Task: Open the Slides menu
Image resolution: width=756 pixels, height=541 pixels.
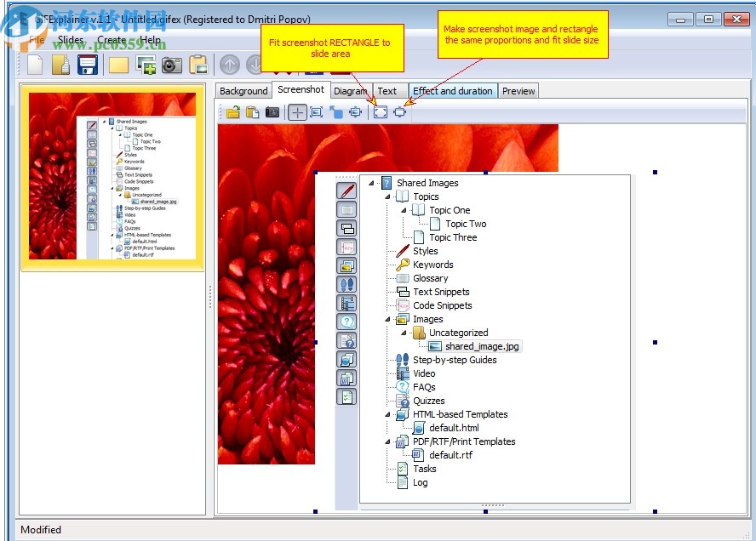Action: (x=70, y=40)
